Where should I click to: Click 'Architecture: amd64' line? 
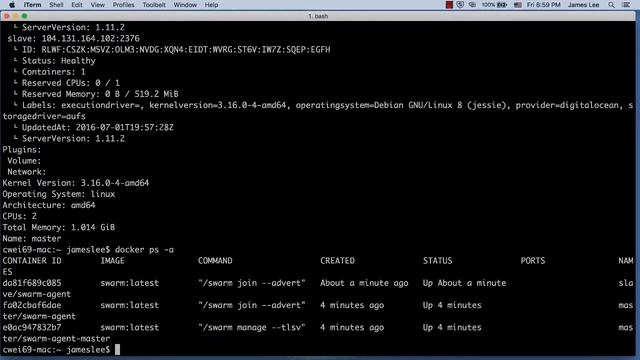[49, 205]
